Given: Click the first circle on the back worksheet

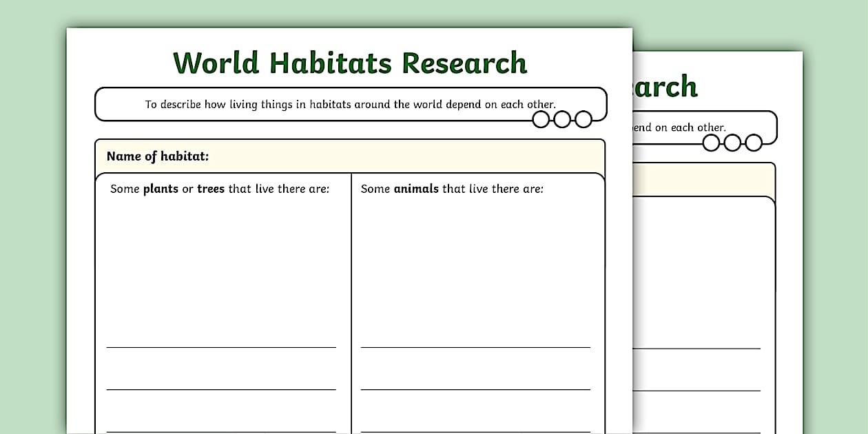Looking at the screenshot, I should click(711, 143).
